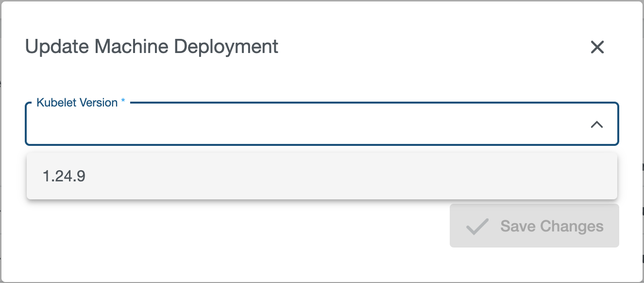Choose the 1.24.9 kubelet option

[x=64, y=176]
